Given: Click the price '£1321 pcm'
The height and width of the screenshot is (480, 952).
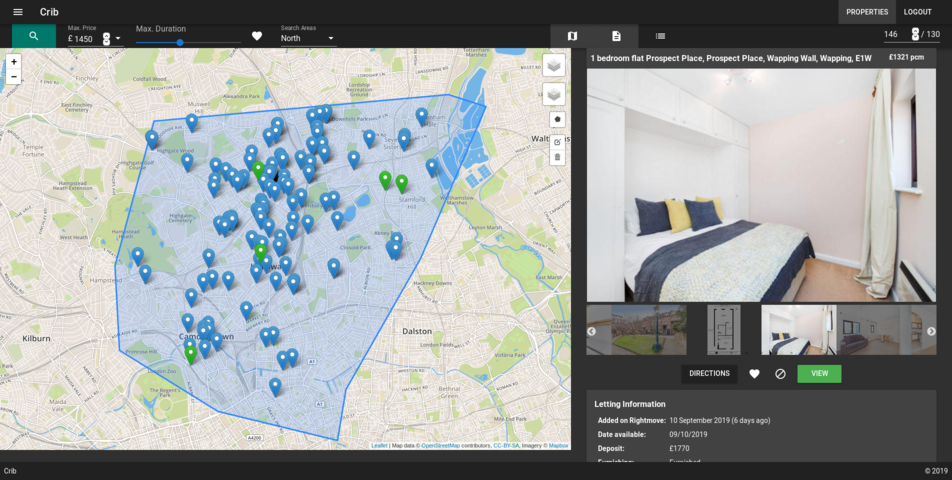Looking at the screenshot, I should (906, 58).
